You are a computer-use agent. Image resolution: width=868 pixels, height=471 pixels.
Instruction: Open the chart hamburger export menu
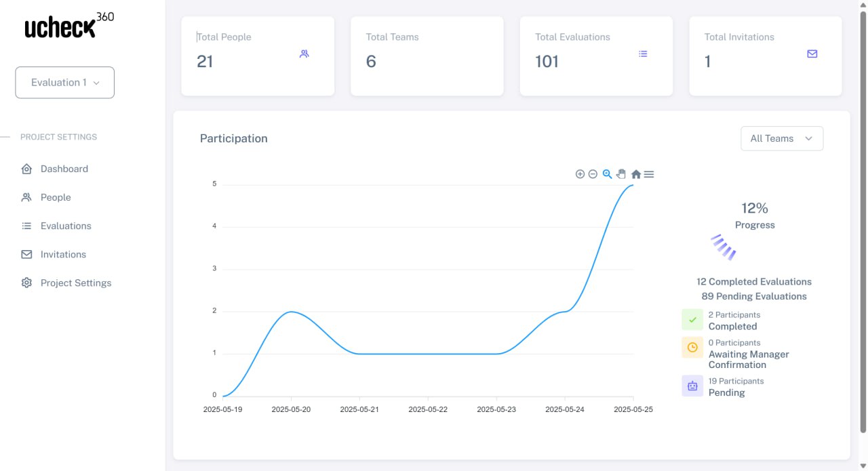coord(649,174)
